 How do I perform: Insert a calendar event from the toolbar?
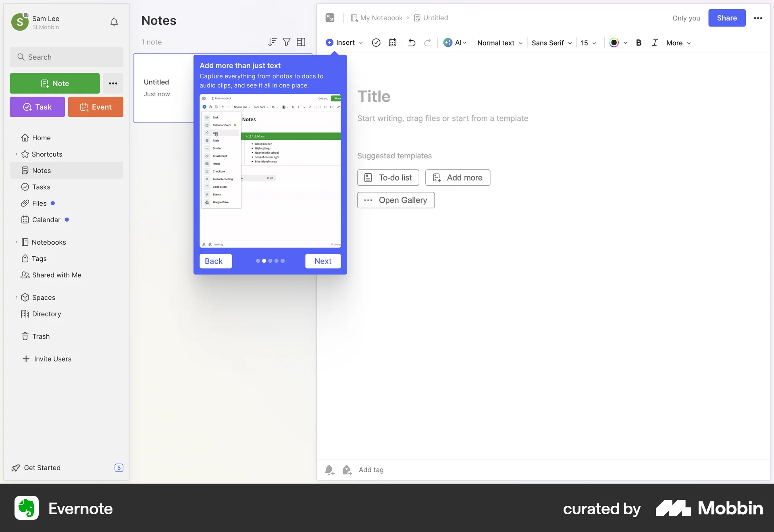(x=392, y=42)
